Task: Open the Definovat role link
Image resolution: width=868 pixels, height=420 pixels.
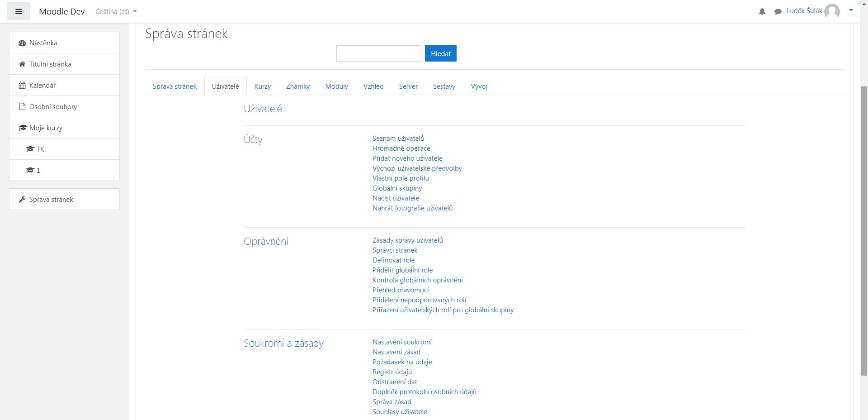Action: (x=393, y=260)
